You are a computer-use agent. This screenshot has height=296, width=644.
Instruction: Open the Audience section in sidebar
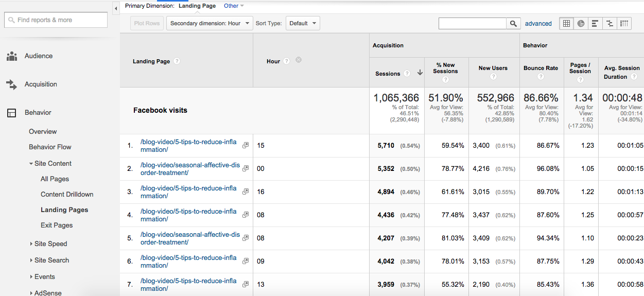tap(39, 56)
